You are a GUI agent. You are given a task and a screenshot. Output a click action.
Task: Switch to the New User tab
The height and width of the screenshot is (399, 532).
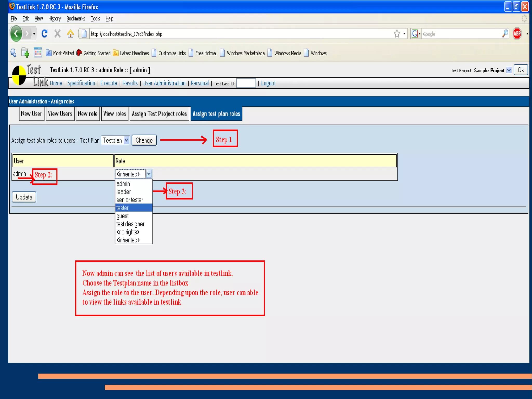point(31,114)
